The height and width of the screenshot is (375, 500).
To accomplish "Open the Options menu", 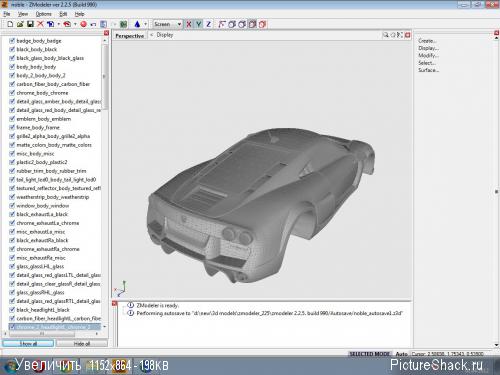I will point(44,14).
